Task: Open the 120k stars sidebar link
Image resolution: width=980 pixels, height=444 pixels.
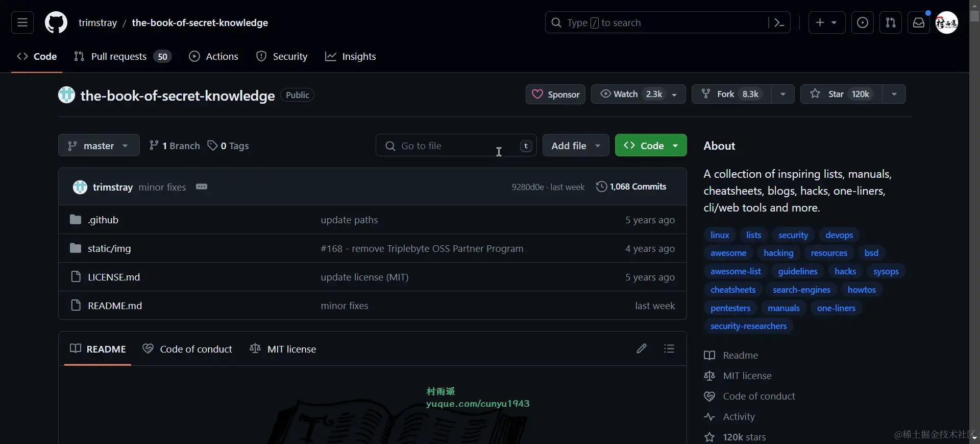Action: click(x=735, y=437)
